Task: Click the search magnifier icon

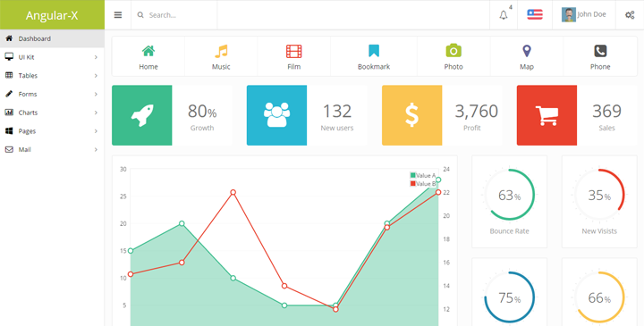Action: [x=140, y=15]
